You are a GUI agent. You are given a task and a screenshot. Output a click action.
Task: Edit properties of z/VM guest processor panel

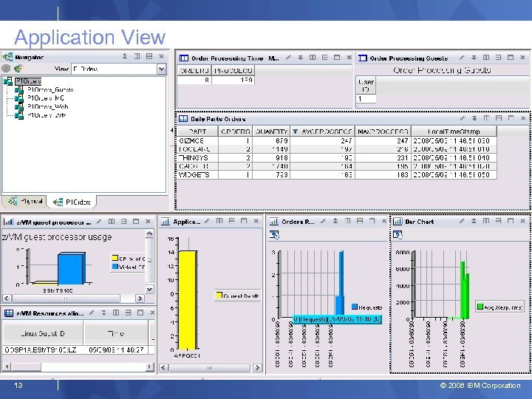(99, 222)
